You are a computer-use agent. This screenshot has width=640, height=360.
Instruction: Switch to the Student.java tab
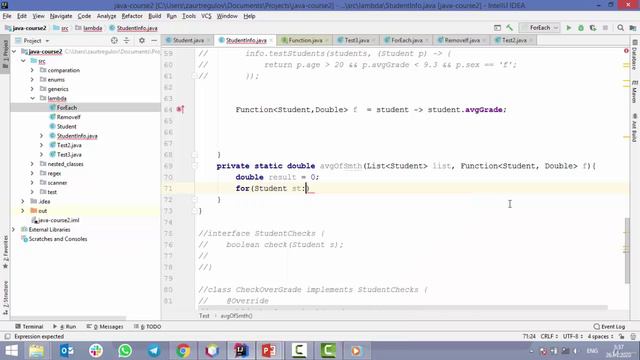pyautogui.click(x=188, y=40)
